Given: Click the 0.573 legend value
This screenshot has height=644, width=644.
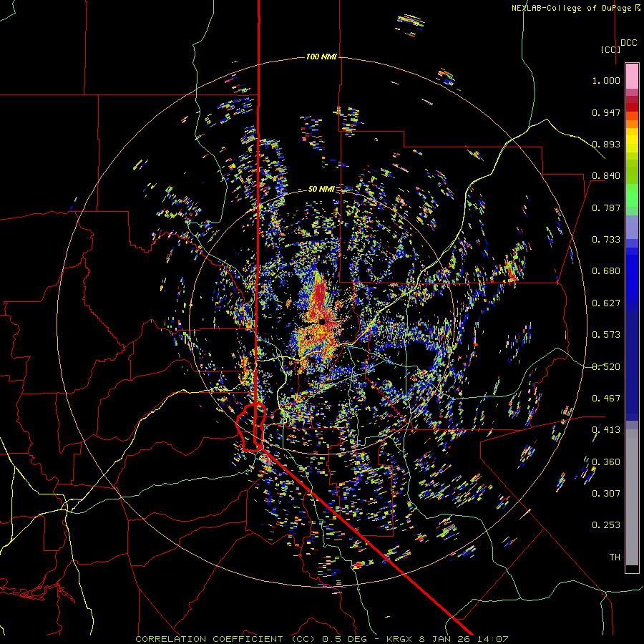Looking at the screenshot, I should (606, 335).
